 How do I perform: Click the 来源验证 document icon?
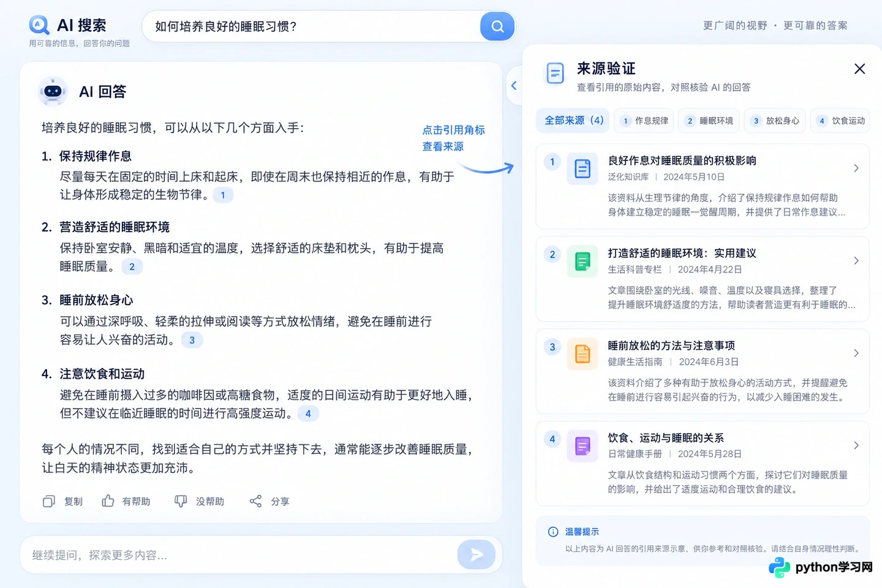(x=555, y=73)
